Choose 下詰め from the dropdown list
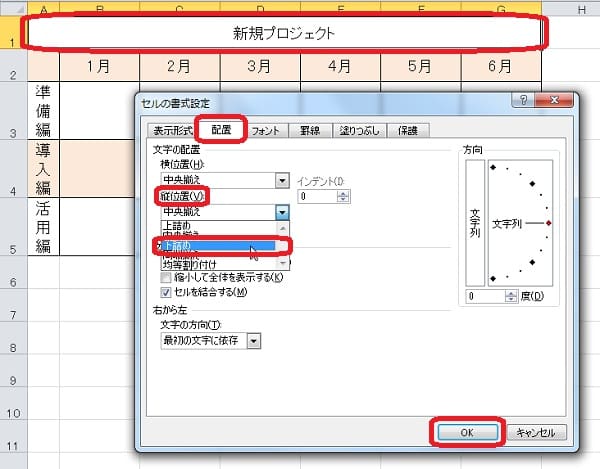This screenshot has height=469, width=600. coord(200,245)
